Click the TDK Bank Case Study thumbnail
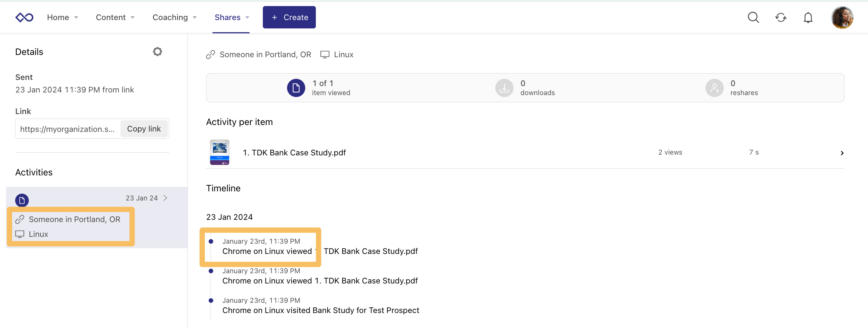This screenshot has width=868, height=335. pos(220,152)
